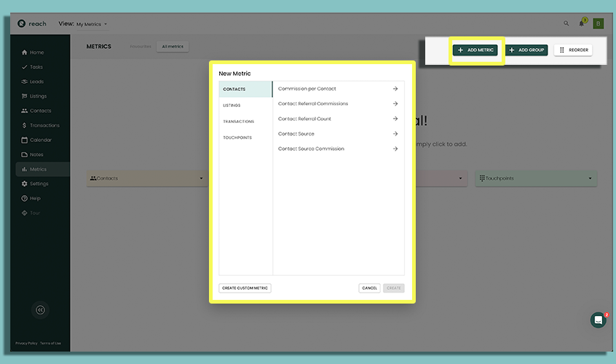
Task: Open the chat support bubble
Action: tap(598, 320)
